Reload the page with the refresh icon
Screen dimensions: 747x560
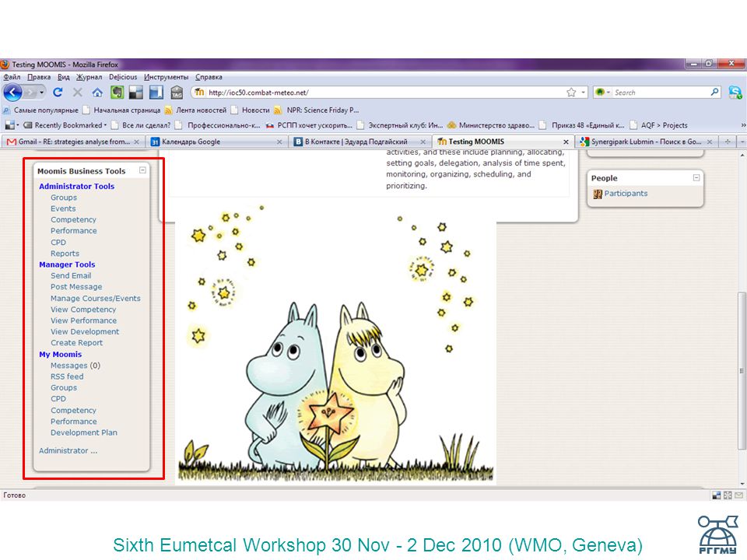[x=58, y=93]
